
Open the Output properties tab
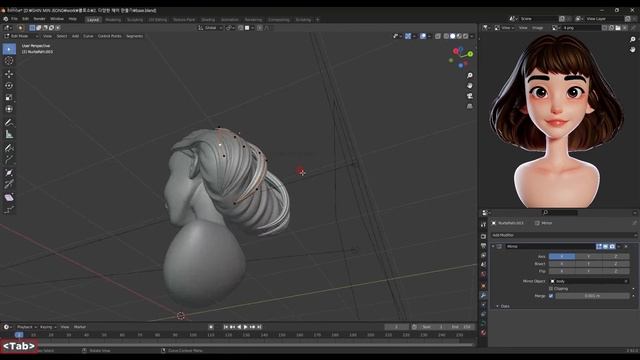(483, 246)
